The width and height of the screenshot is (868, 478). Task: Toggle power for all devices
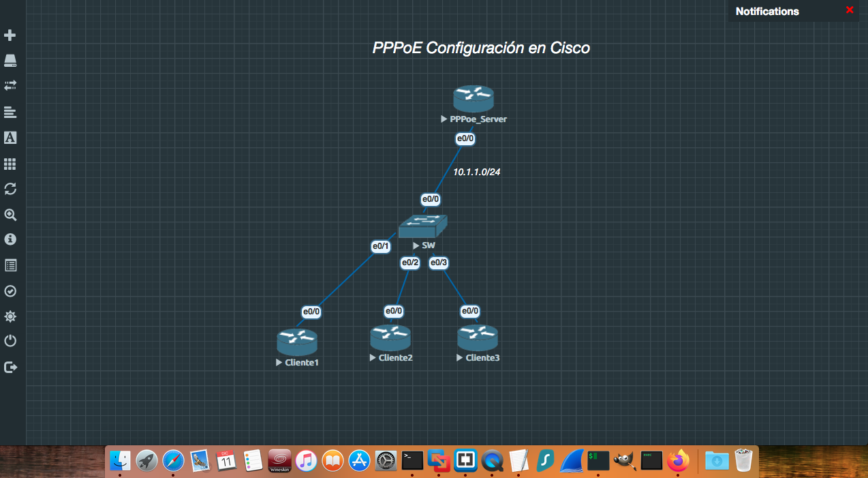pyautogui.click(x=10, y=340)
